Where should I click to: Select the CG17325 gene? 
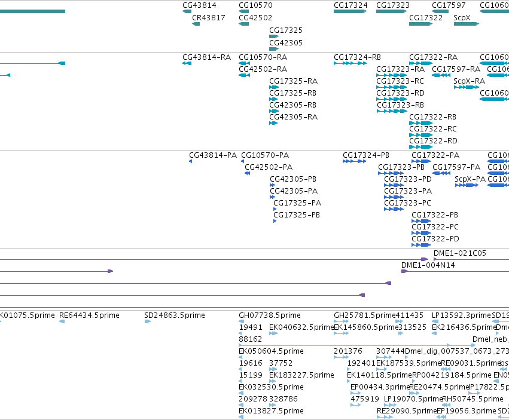[274, 36]
